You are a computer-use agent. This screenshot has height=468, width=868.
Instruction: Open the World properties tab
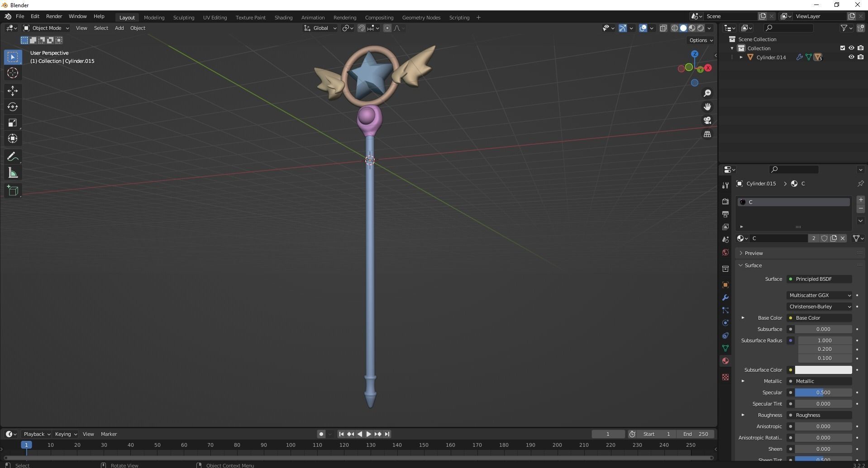[725, 252]
